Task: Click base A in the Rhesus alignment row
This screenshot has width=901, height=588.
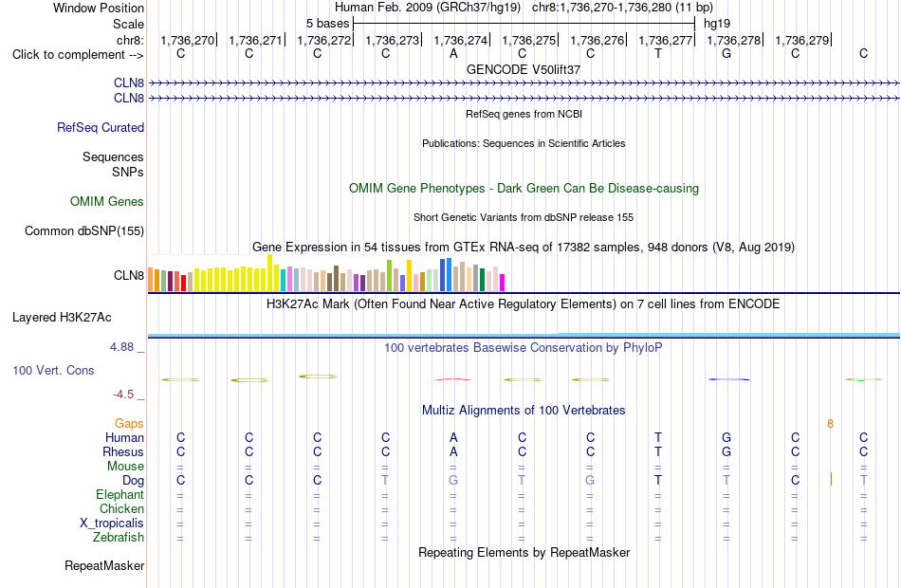Action: tap(453, 452)
